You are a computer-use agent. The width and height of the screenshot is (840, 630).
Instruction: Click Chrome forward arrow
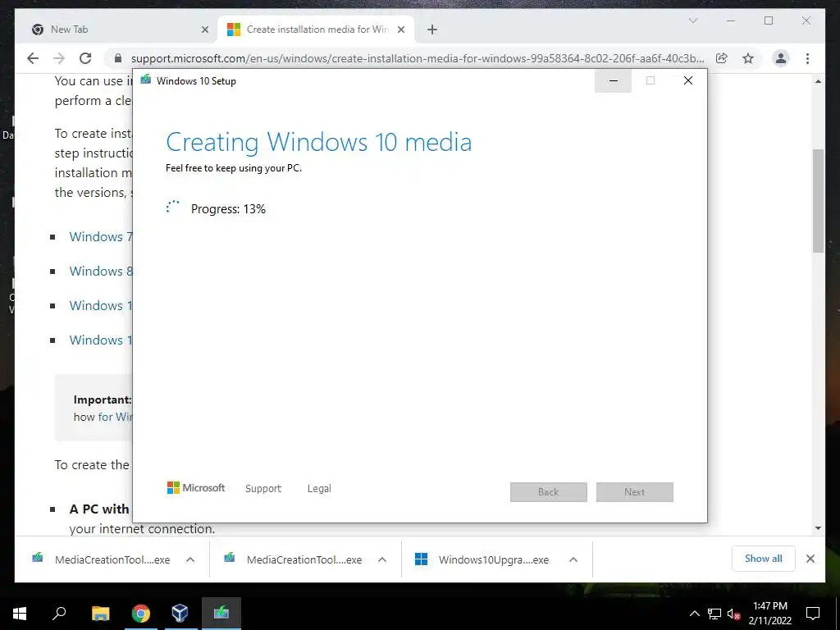[x=59, y=58]
